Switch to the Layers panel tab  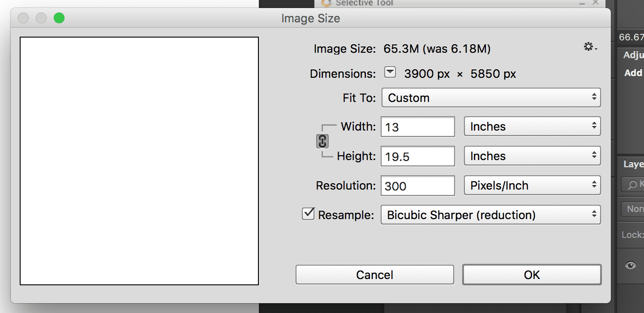click(633, 165)
